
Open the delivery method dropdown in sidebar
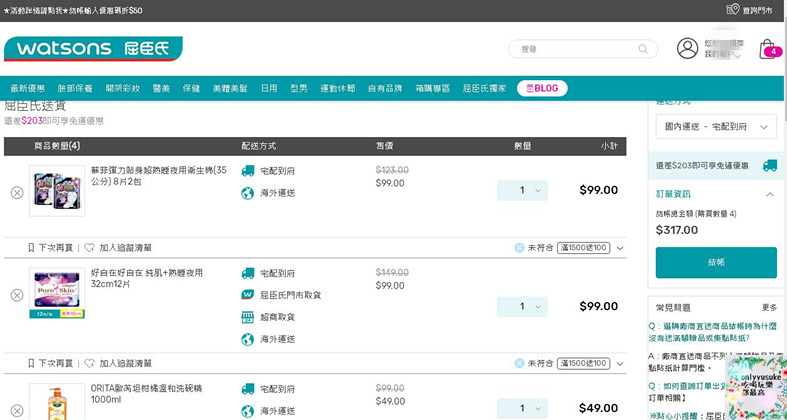[716, 127]
